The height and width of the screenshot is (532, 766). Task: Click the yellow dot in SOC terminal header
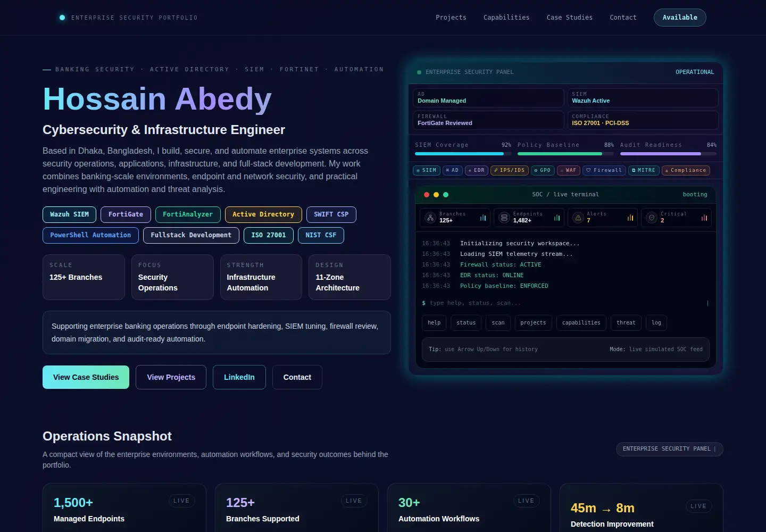[x=436, y=195]
